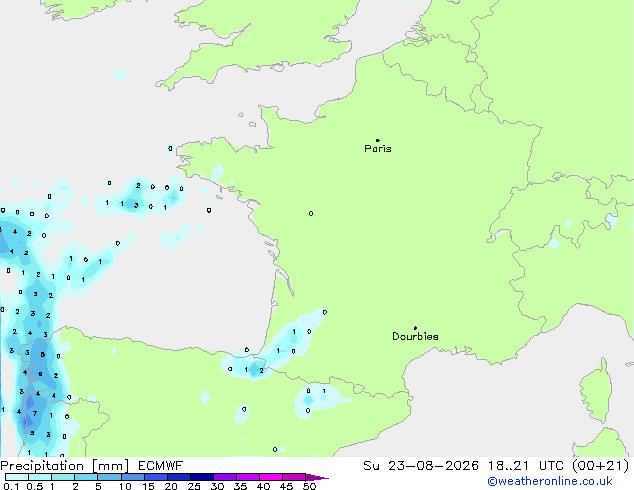The height and width of the screenshot is (490, 634).
Task: Click the 0 value in central France
Action: (x=311, y=213)
